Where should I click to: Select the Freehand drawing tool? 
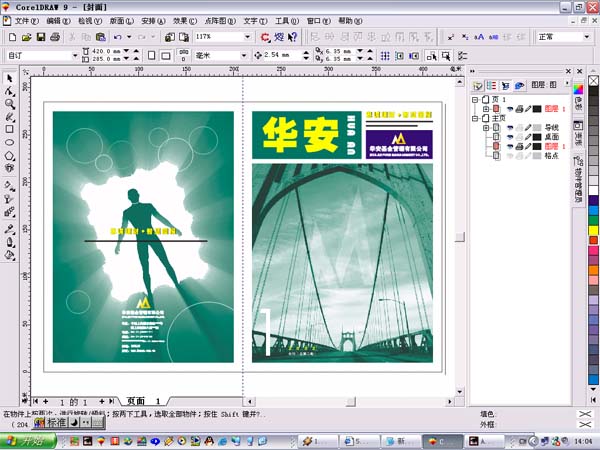pos(10,117)
